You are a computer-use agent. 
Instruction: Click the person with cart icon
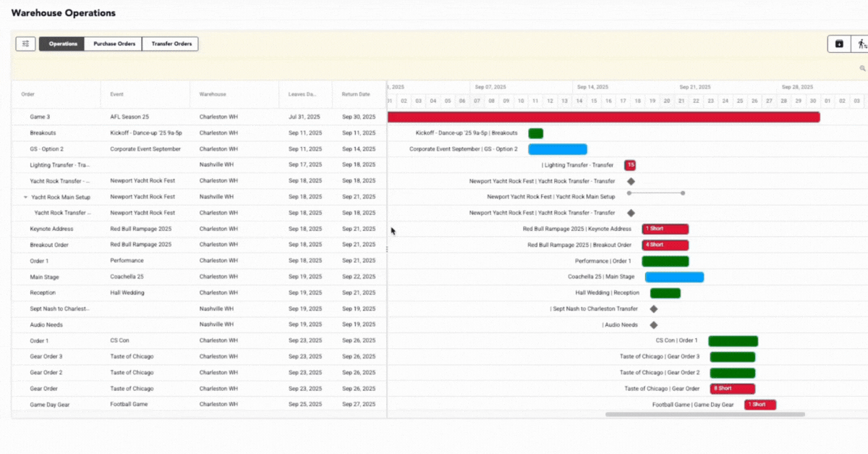click(861, 44)
